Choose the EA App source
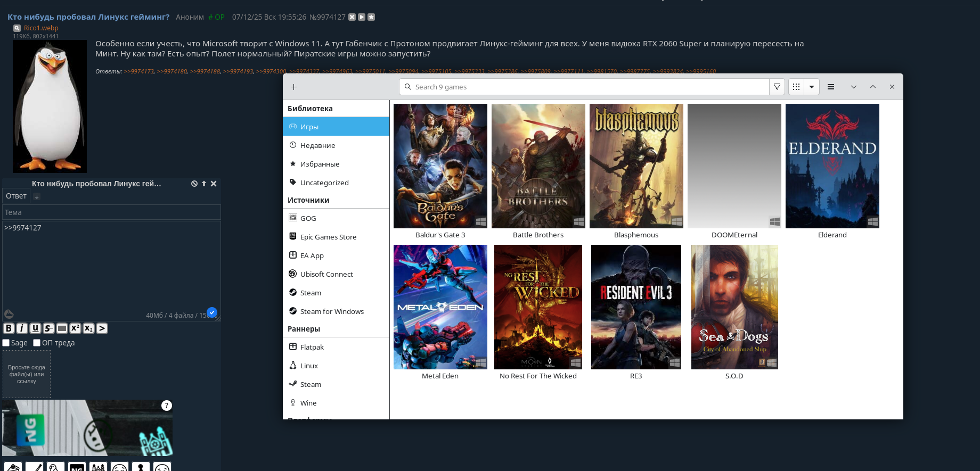 (x=336, y=255)
